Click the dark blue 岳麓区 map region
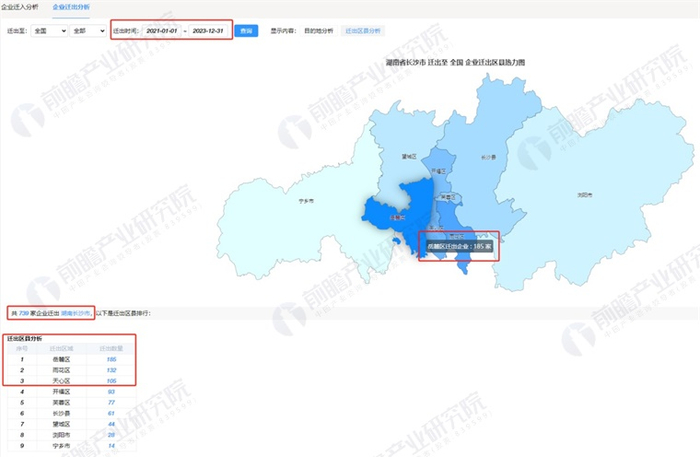 pos(397,217)
